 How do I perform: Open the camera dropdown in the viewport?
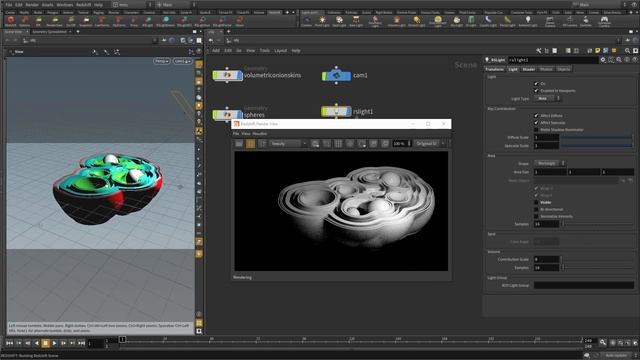(x=182, y=61)
